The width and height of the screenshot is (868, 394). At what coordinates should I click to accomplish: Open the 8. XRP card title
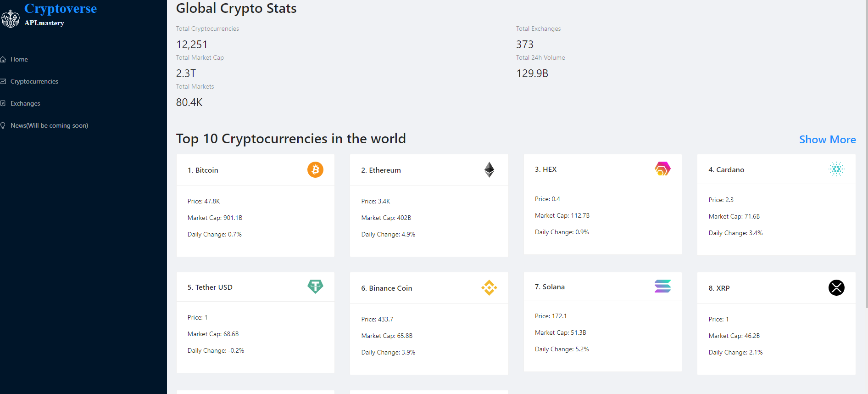coord(719,288)
